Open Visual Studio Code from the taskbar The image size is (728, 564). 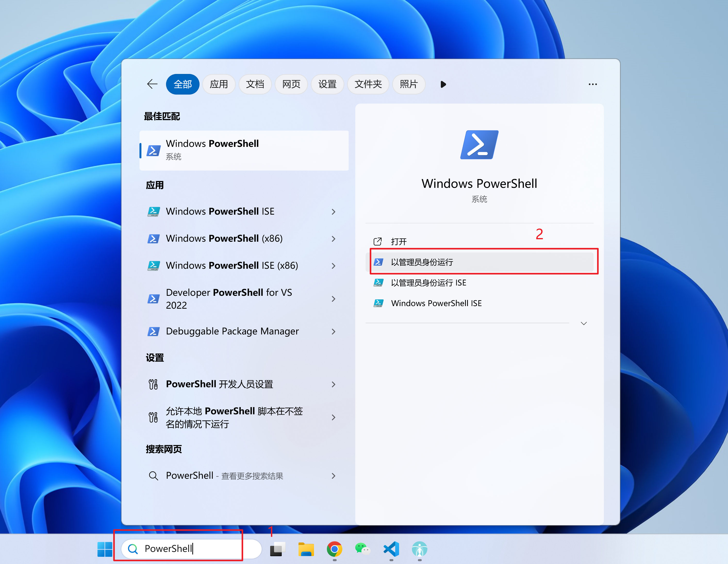(391, 549)
